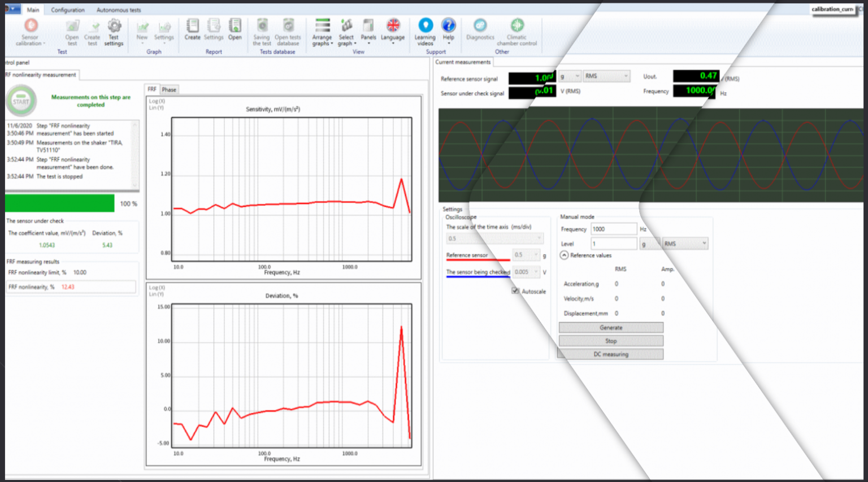Open the RMS dropdown in Manual mode

pyautogui.click(x=684, y=243)
